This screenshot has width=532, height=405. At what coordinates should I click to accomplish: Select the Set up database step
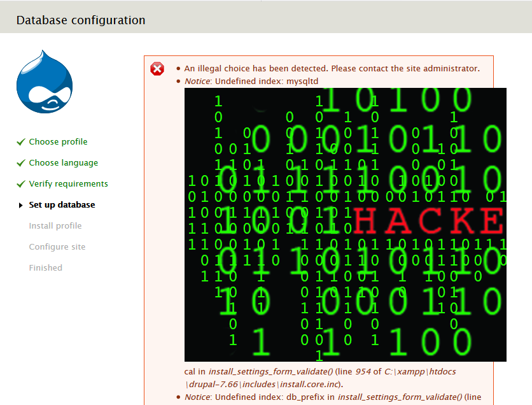tap(62, 204)
